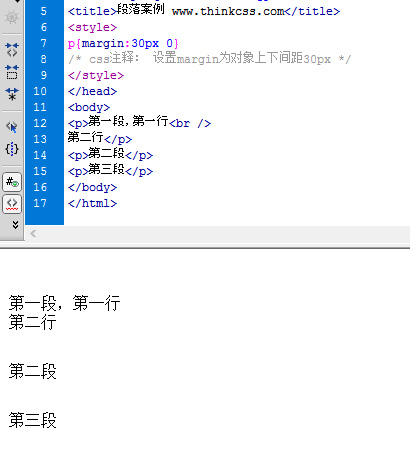Click the closing </head> tag
The image size is (410, 452).
coord(92,91)
